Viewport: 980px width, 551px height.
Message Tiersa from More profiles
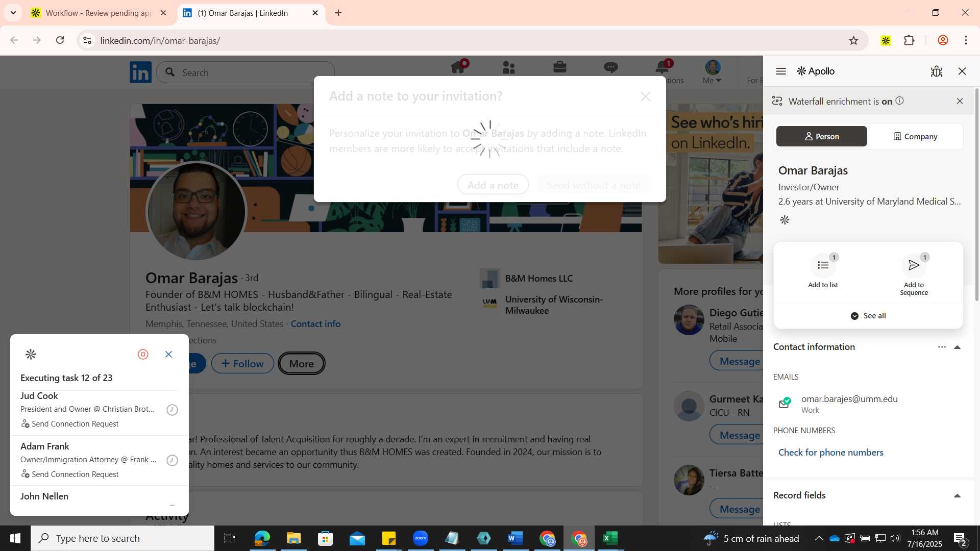(736, 509)
